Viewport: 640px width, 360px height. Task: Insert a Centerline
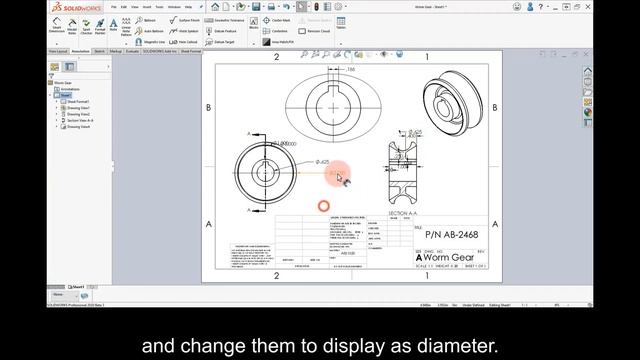[x=275, y=31]
